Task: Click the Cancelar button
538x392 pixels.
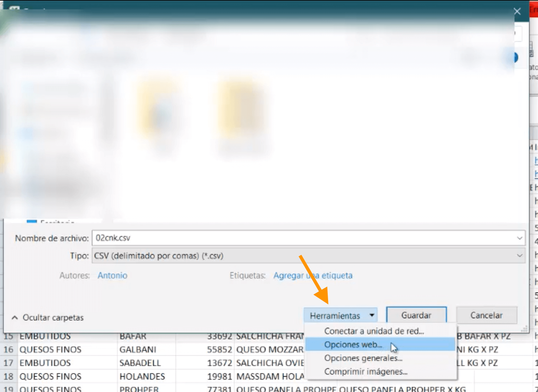Action: (486, 315)
